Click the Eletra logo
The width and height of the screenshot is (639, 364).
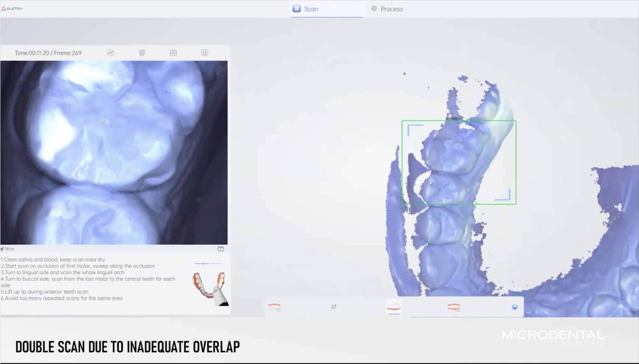pos(12,9)
